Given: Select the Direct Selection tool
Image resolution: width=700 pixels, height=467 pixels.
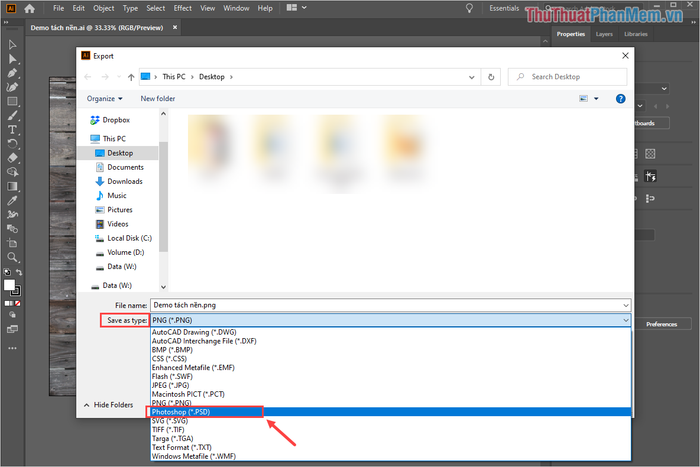Looking at the screenshot, I should (x=12, y=59).
